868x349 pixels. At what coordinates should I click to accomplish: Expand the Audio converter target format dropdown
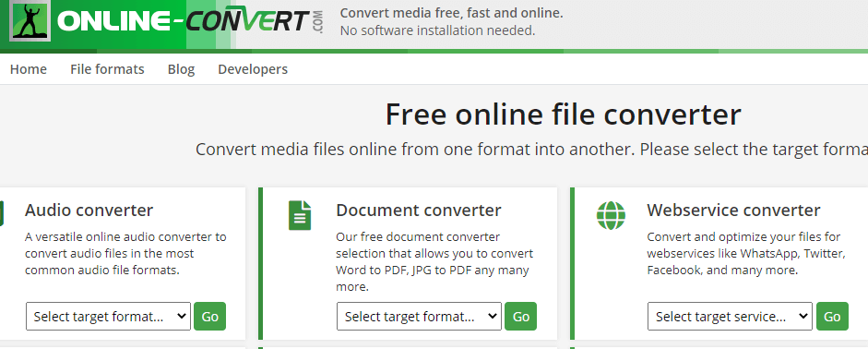[x=109, y=317]
